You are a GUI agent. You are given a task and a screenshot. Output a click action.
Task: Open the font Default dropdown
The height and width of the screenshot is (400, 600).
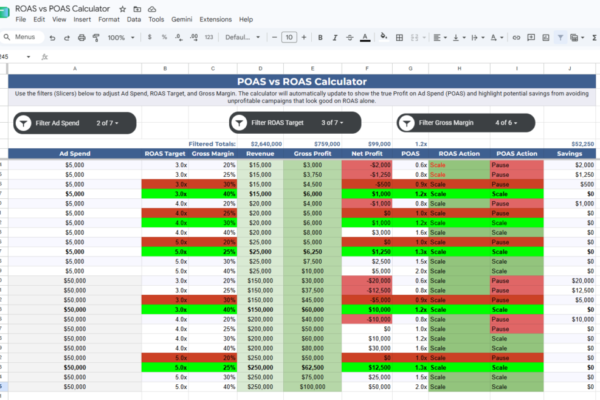(x=243, y=37)
